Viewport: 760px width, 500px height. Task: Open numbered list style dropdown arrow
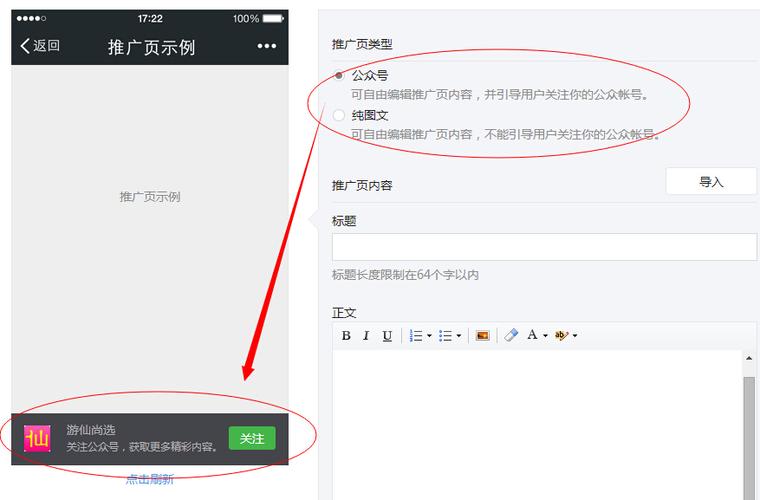pyautogui.click(x=429, y=335)
